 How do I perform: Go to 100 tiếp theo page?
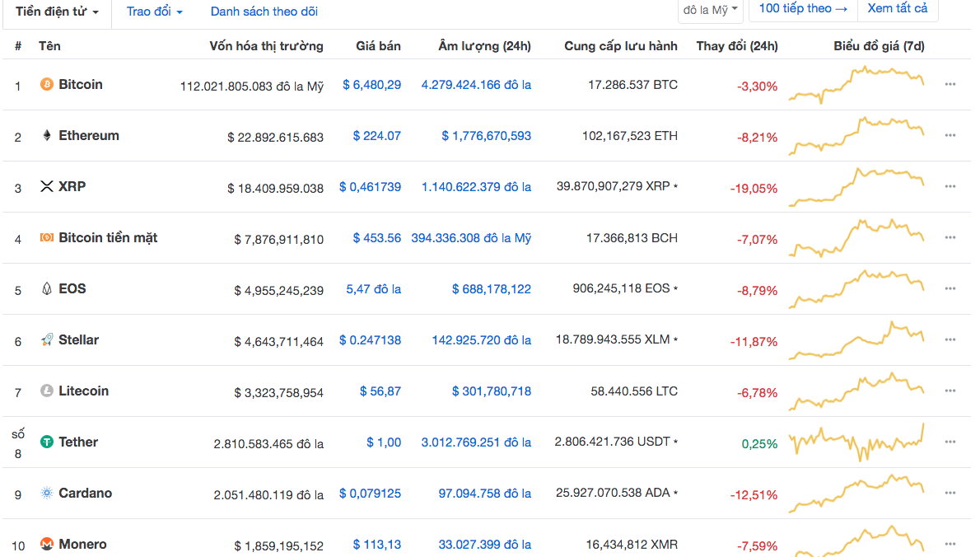[x=803, y=9]
